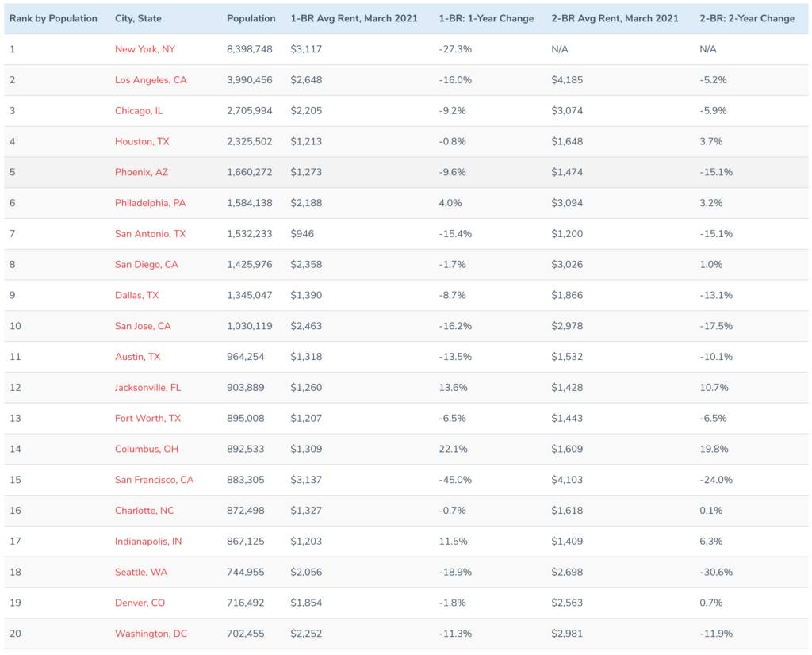Open the Fort Worth, TX link
The image size is (812, 655).
coord(148,419)
